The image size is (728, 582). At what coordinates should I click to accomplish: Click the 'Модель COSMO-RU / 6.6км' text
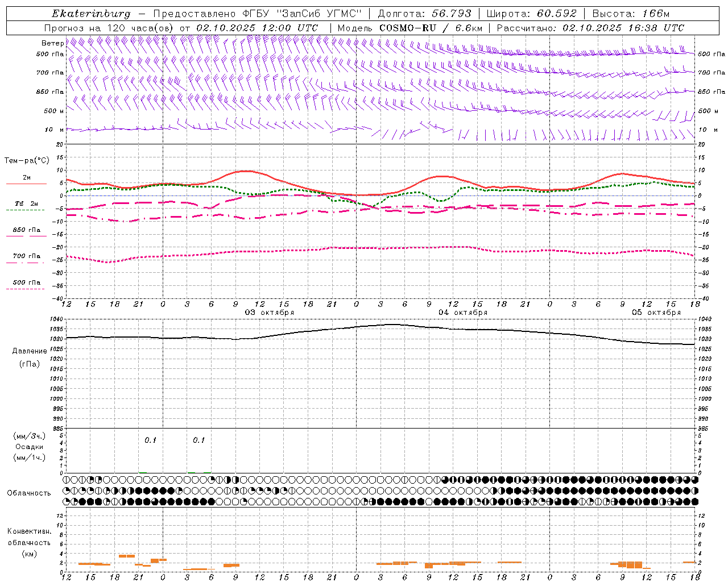(x=410, y=28)
